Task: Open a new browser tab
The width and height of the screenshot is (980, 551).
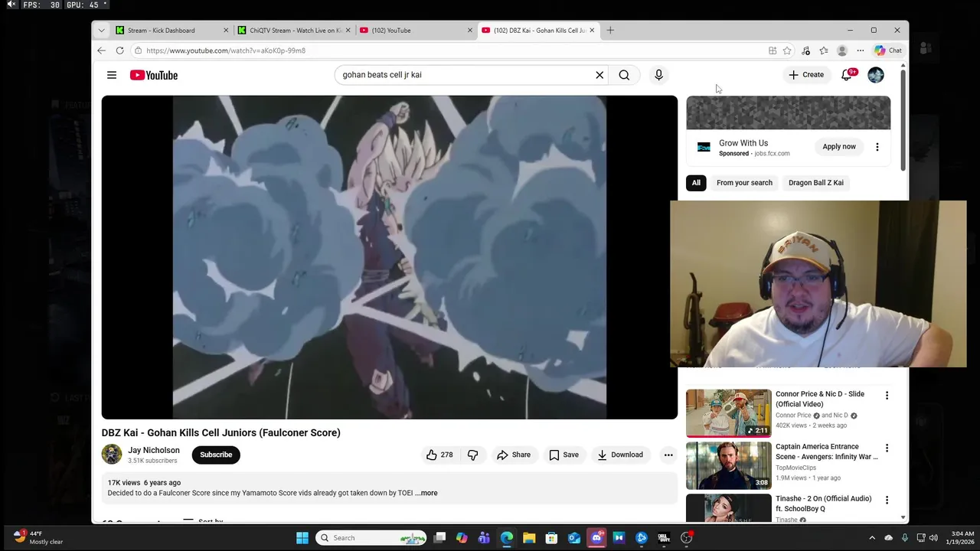Action: click(x=610, y=31)
